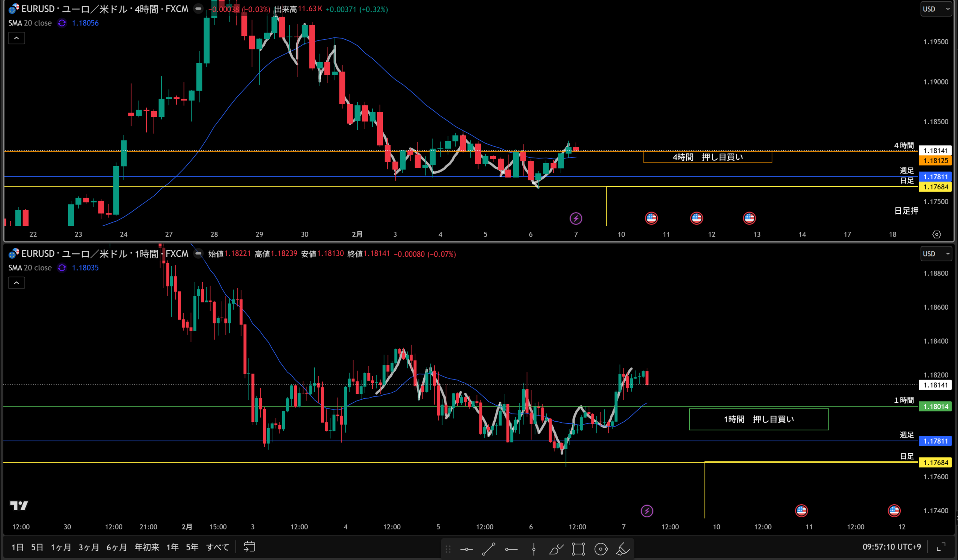Open the USD currency dropdown on bottom chart
Screen dimensions: 958x560
(936, 253)
